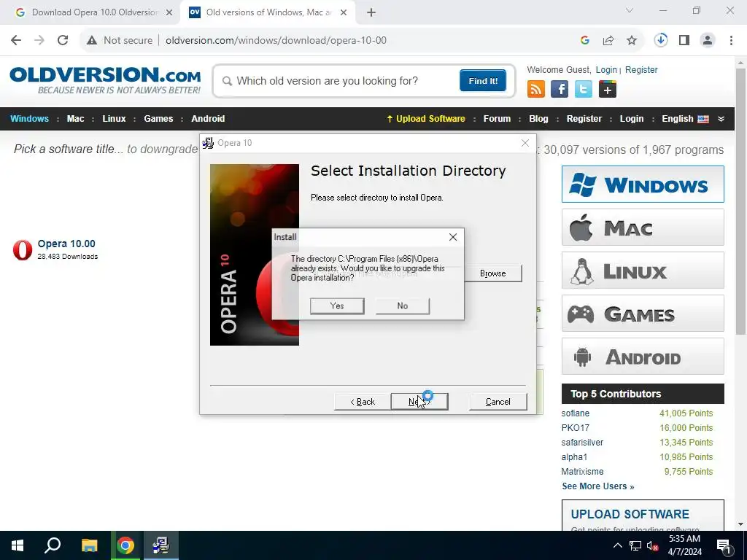Click the Not secure warning icon

point(91,41)
